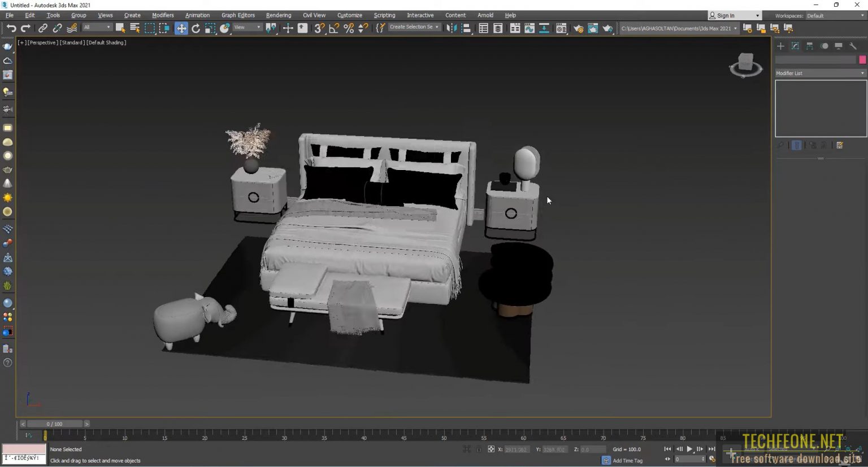Expand the Create Selection Set dropdown
The height and width of the screenshot is (467, 868).
point(414,27)
